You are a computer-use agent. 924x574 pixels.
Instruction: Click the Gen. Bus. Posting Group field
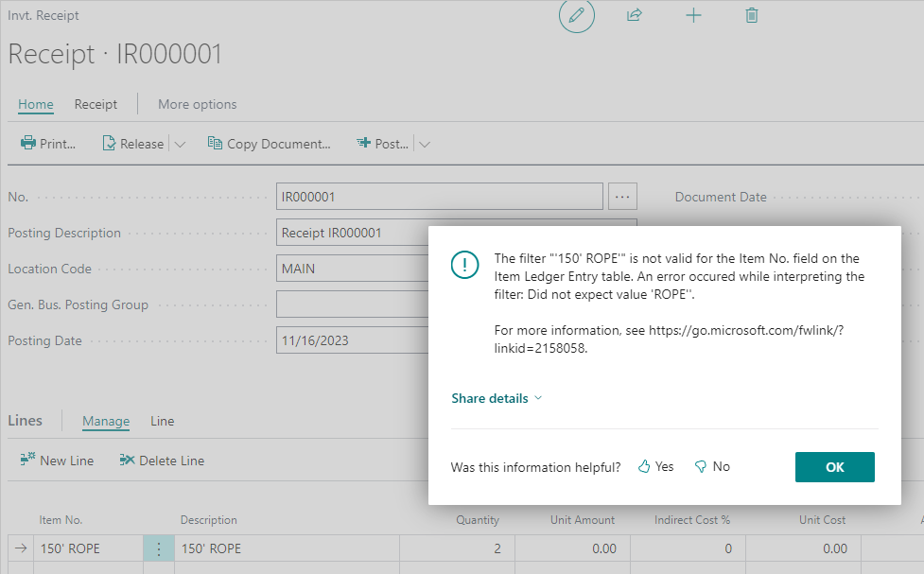point(353,304)
